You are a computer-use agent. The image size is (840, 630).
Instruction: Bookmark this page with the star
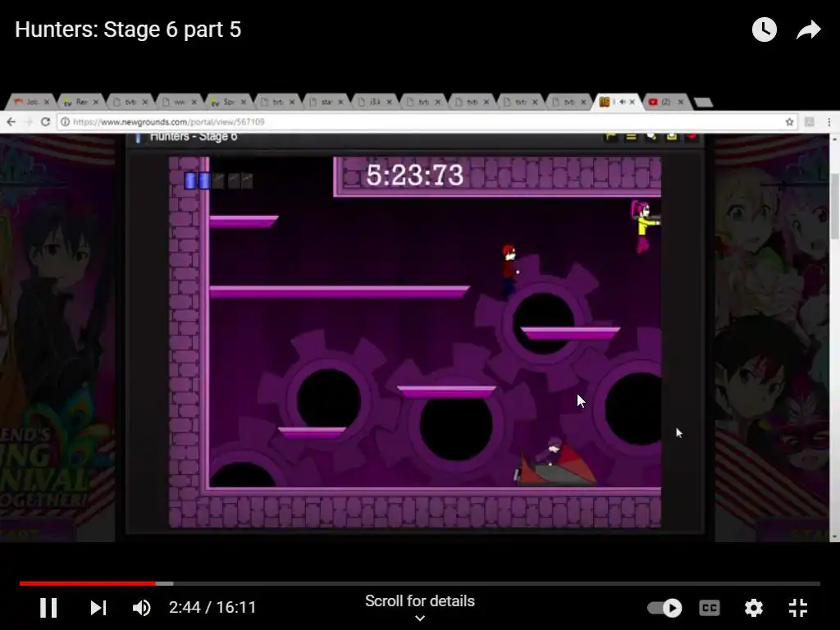pyautogui.click(x=789, y=122)
